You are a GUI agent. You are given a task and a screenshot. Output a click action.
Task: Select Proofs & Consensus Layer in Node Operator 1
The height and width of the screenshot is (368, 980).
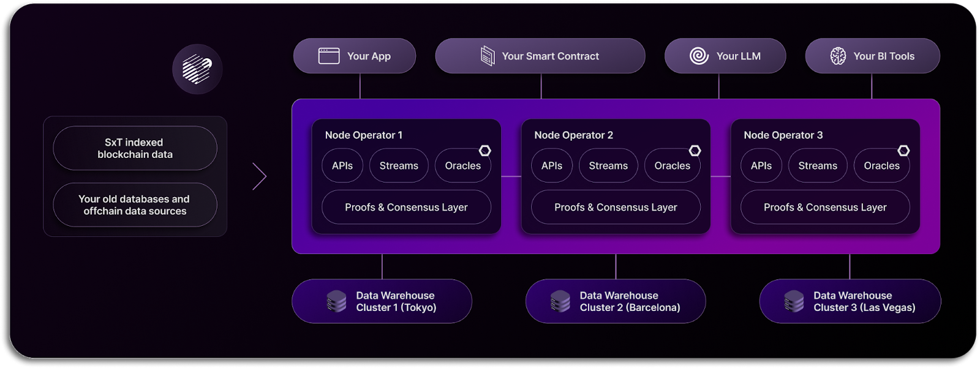pyautogui.click(x=406, y=207)
